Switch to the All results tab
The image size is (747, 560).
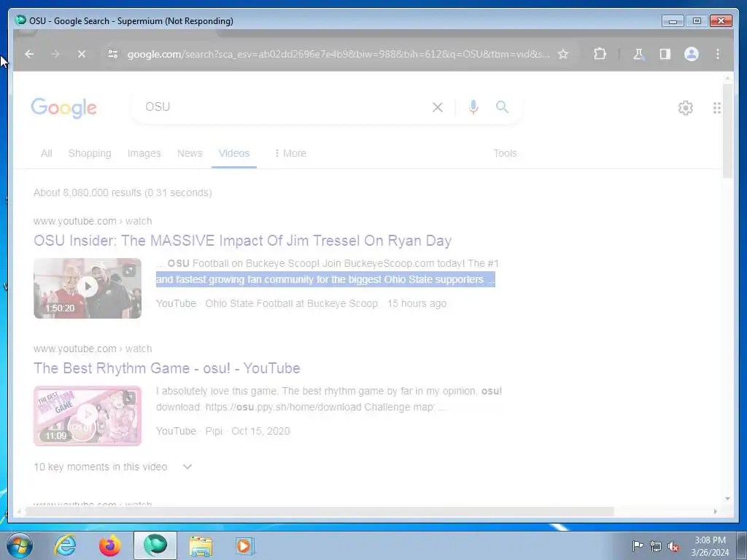click(x=46, y=153)
